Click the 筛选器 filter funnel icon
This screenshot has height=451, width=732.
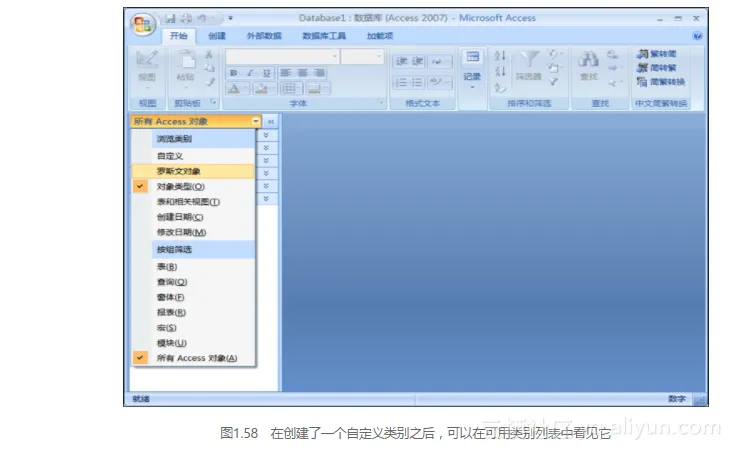529,59
